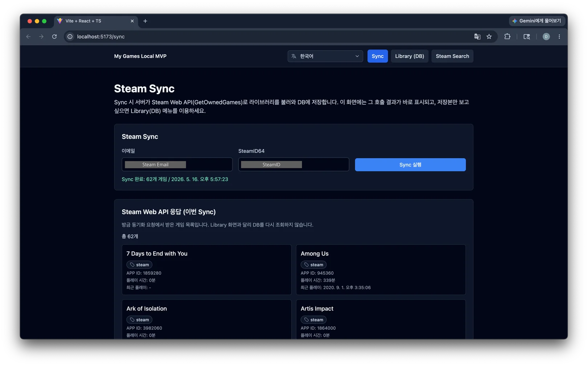Click the browser forward arrow
Viewport: 588px width, 366px height.
click(41, 37)
